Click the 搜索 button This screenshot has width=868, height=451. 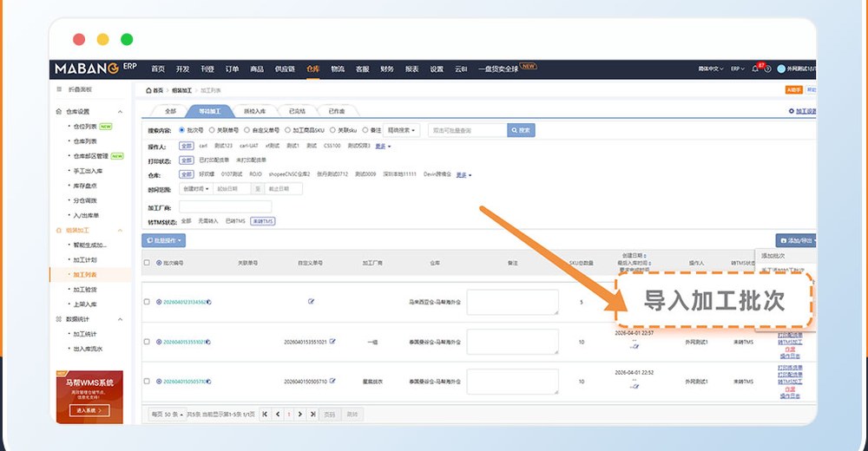(x=521, y=130)
